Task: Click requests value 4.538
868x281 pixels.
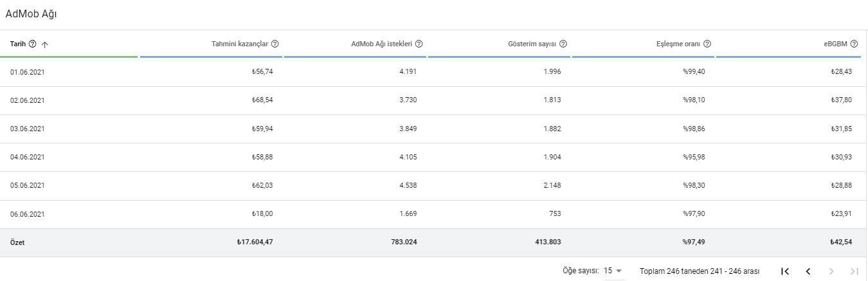Action: pos(408,185)
